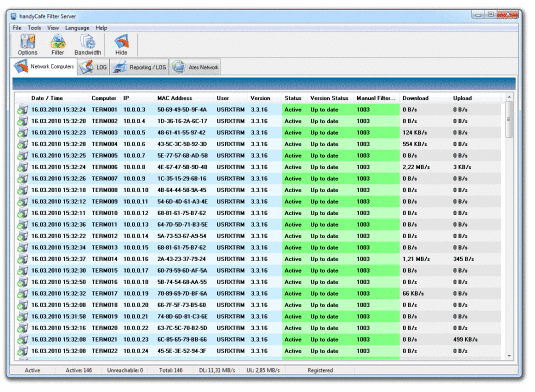Click computer icon of TERM016 row
The image size is (535, 392).
click(23, 282)
